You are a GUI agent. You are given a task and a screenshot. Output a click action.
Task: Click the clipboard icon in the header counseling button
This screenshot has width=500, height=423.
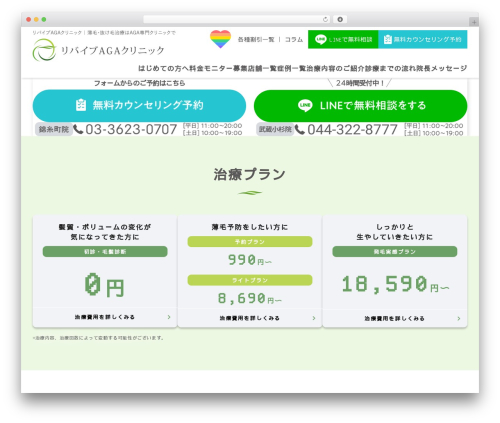tap(387, 40)
